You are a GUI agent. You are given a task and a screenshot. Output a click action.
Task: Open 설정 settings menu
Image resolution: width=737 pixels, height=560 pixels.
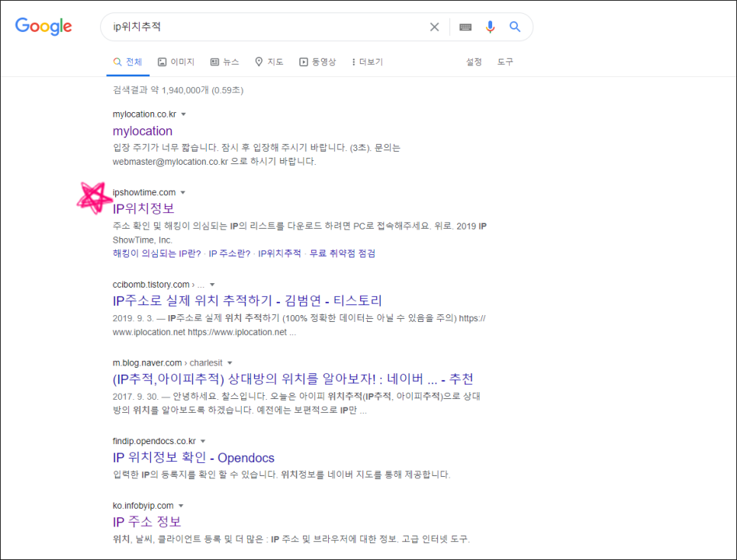point(474,62)
